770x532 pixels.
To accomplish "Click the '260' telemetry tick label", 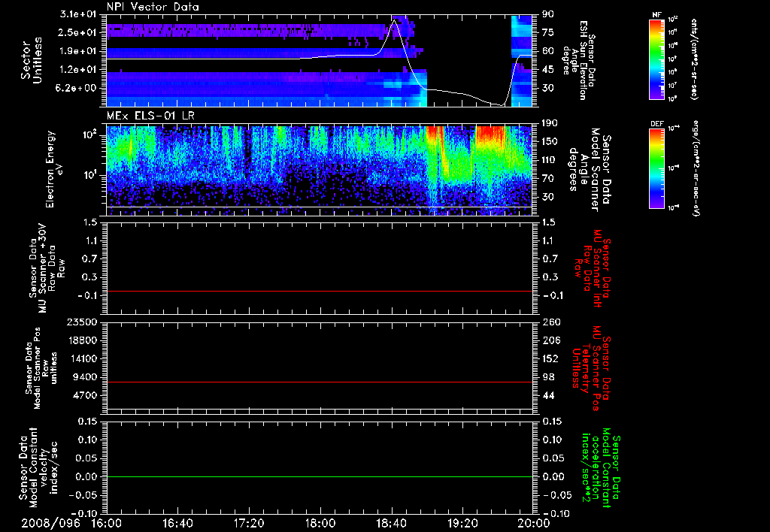I will (550, 322).
